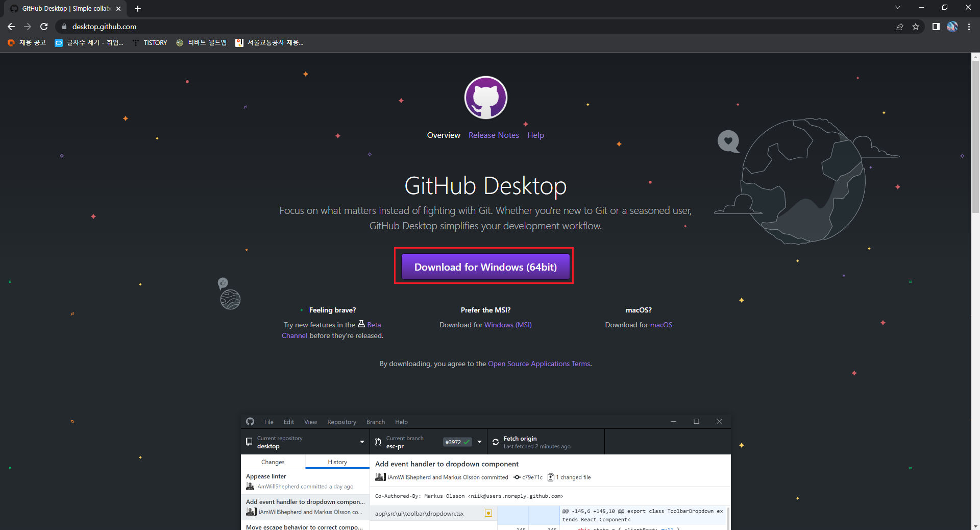Select the Appease linter commit

tap(305, 481)
